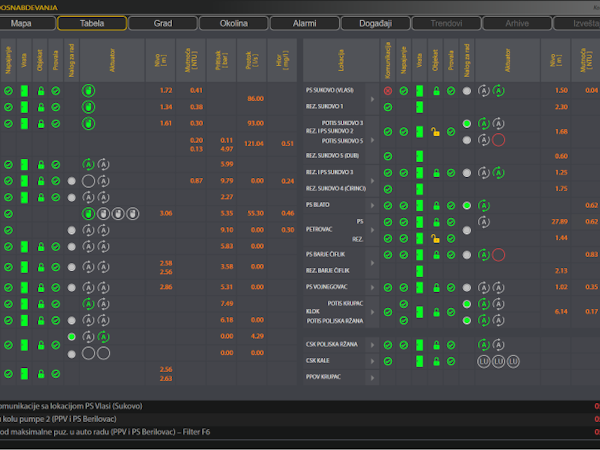Expand PS VOJNEGOVAC location arrow
600x450 pixels.
372,287
